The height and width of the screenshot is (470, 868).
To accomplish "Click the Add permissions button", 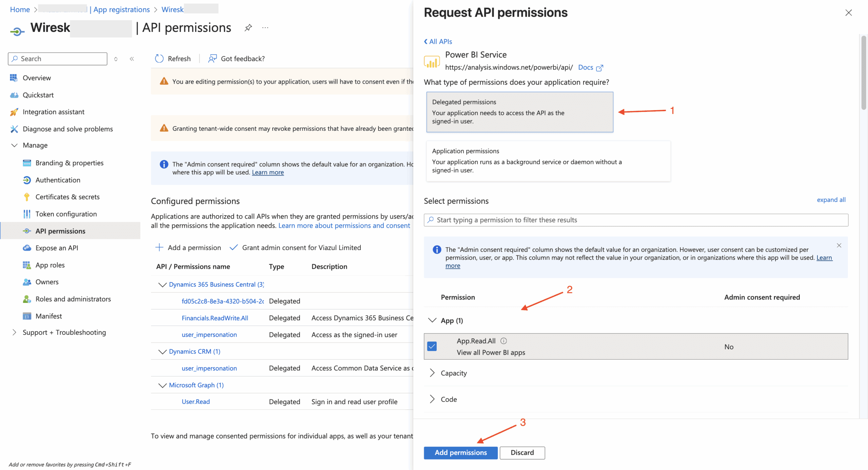I will coord(460,453).
